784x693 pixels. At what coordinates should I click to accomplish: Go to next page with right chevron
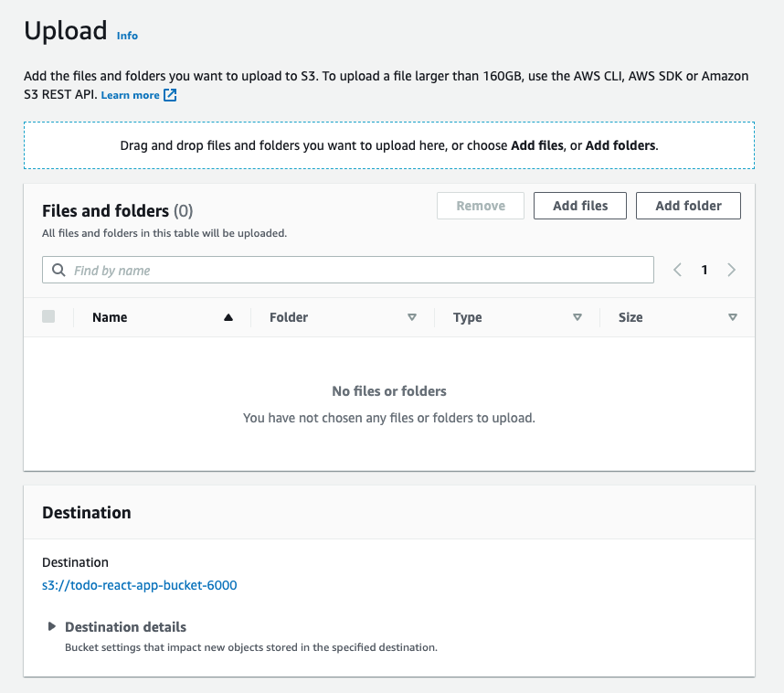coord(732,271)
